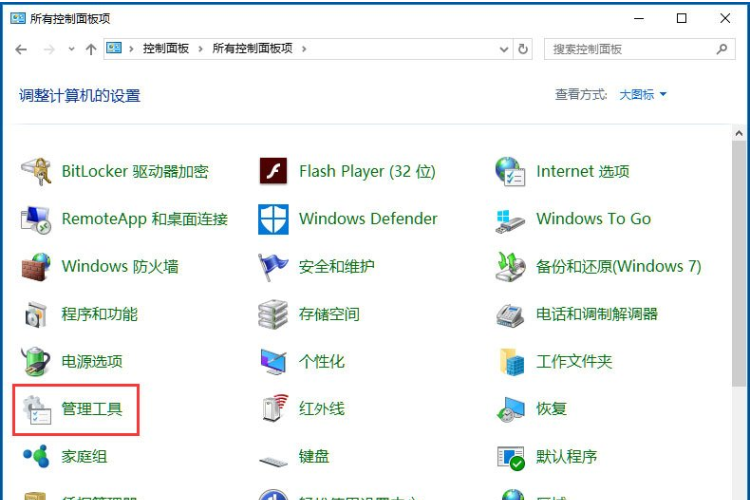Click the scrollbar up arrow
The width and height of the screenshot is (750, 500).
tap(739, 133)
